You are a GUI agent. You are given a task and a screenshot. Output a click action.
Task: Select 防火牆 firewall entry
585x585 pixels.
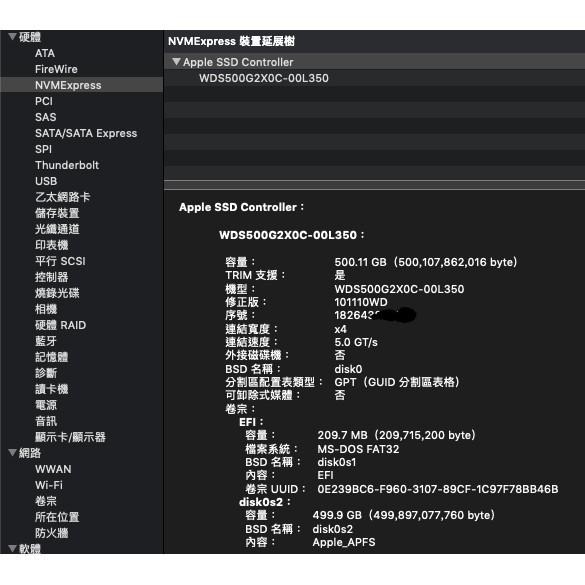51,533
